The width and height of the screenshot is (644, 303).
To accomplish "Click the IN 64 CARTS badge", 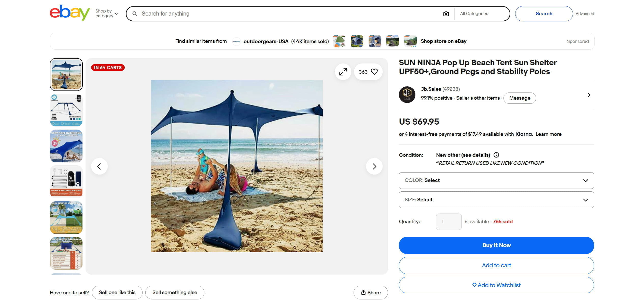I will click(108, 68).
